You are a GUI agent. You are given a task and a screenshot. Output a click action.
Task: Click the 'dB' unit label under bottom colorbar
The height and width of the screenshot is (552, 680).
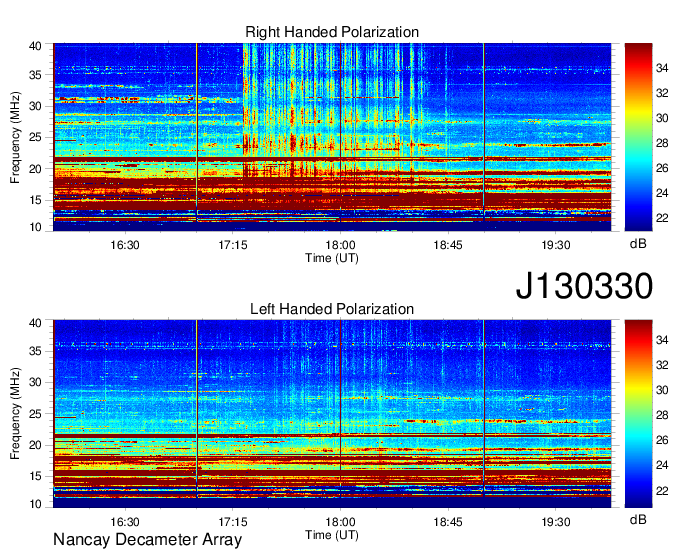click(x=638, y=519)
